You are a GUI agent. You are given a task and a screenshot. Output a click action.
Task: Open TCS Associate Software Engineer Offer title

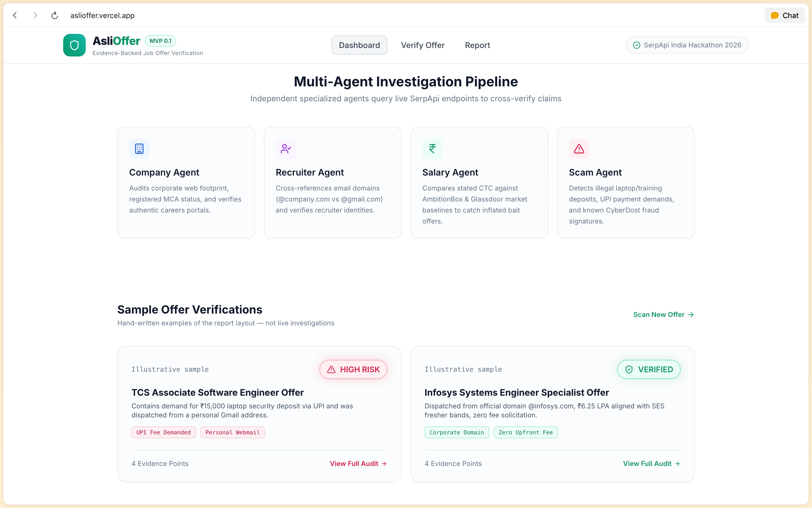pos(217,392)
